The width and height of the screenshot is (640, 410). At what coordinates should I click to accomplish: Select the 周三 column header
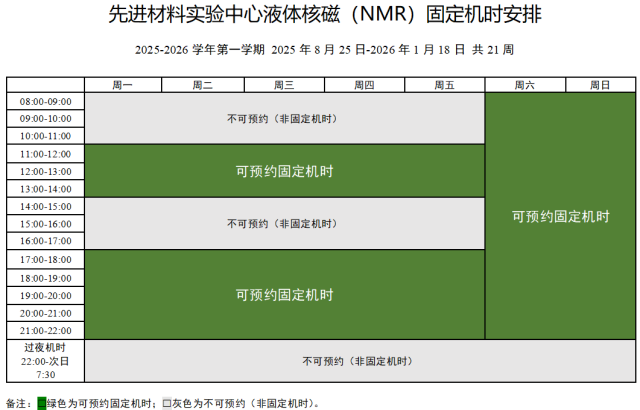point(284,85)
